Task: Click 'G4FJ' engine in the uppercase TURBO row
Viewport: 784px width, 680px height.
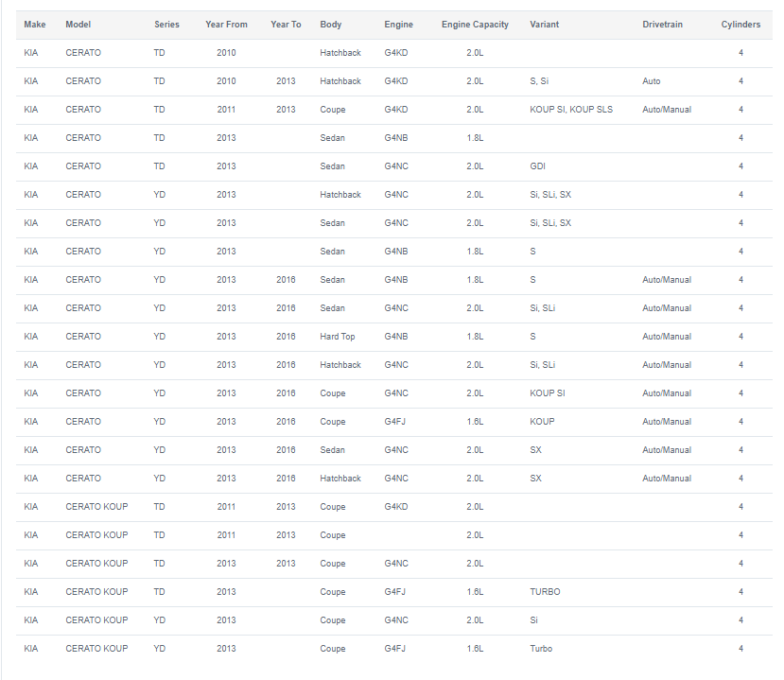Action: pos(394,591)
